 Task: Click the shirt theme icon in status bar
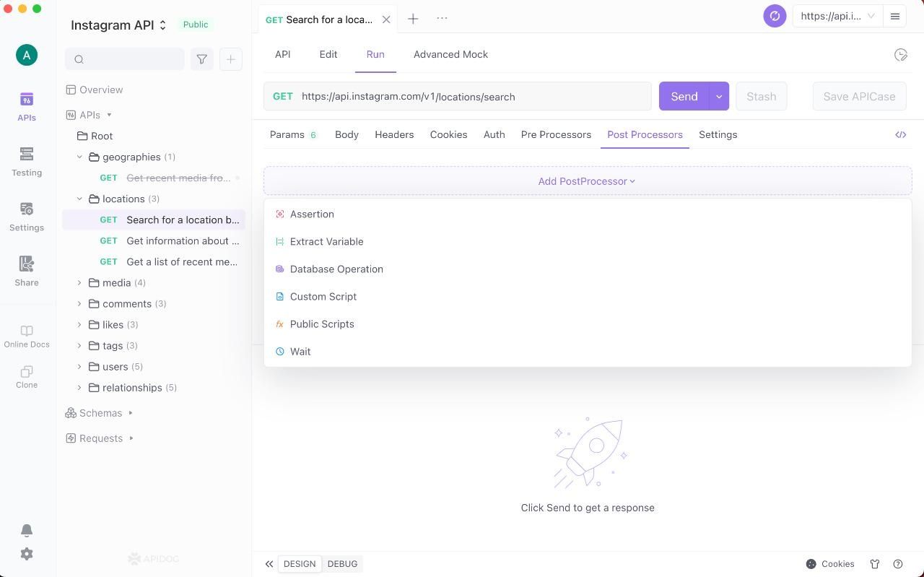click(875, 564)
